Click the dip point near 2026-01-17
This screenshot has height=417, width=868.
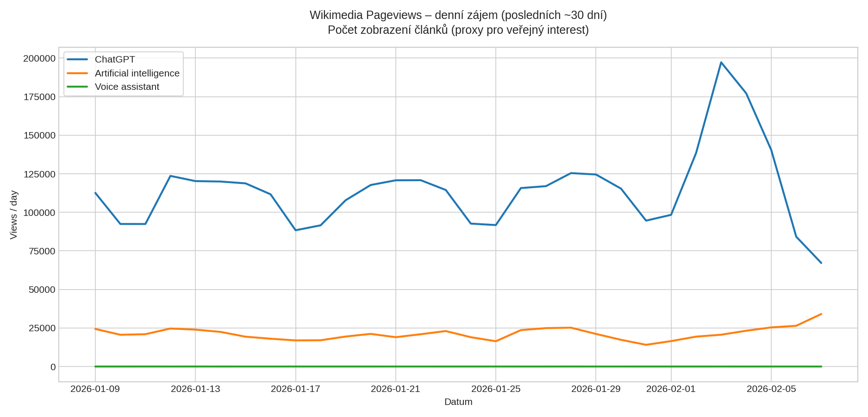point(295,229)
